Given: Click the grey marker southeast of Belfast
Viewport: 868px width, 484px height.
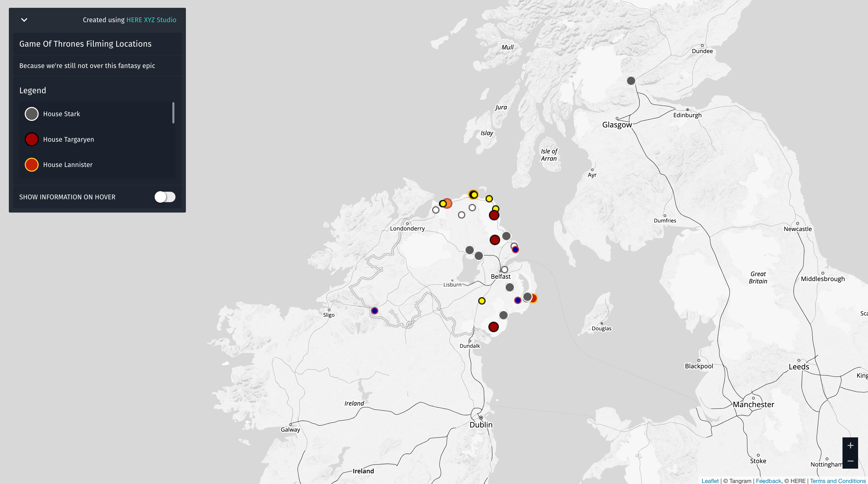Looking at the screenshot, I should [510, 287].
